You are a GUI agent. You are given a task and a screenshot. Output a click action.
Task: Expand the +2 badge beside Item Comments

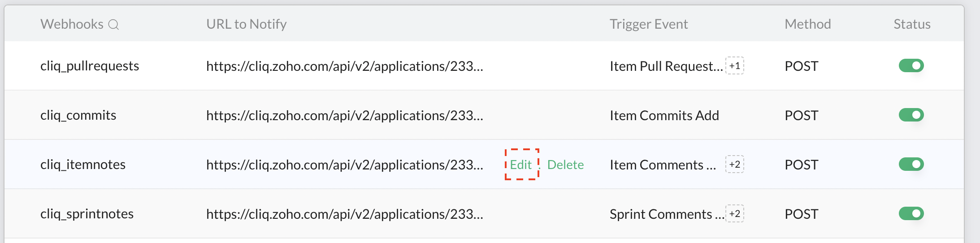coord(735,164)
